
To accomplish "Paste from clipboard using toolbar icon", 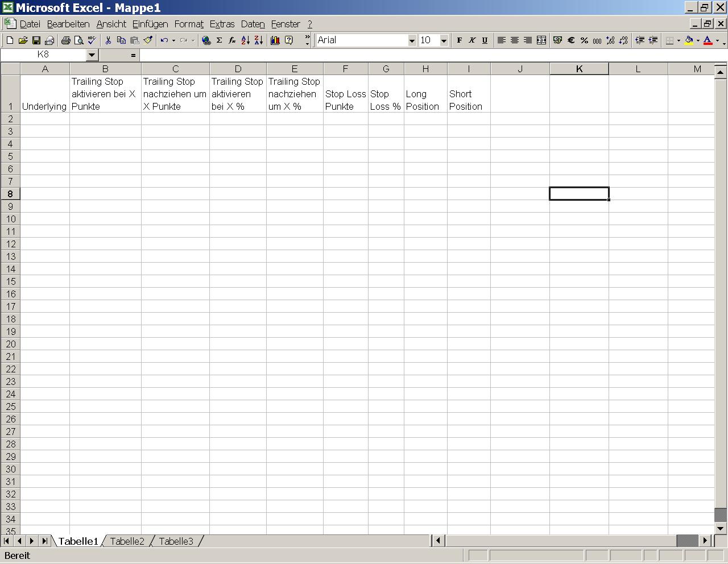I will (x=134, y=40).
